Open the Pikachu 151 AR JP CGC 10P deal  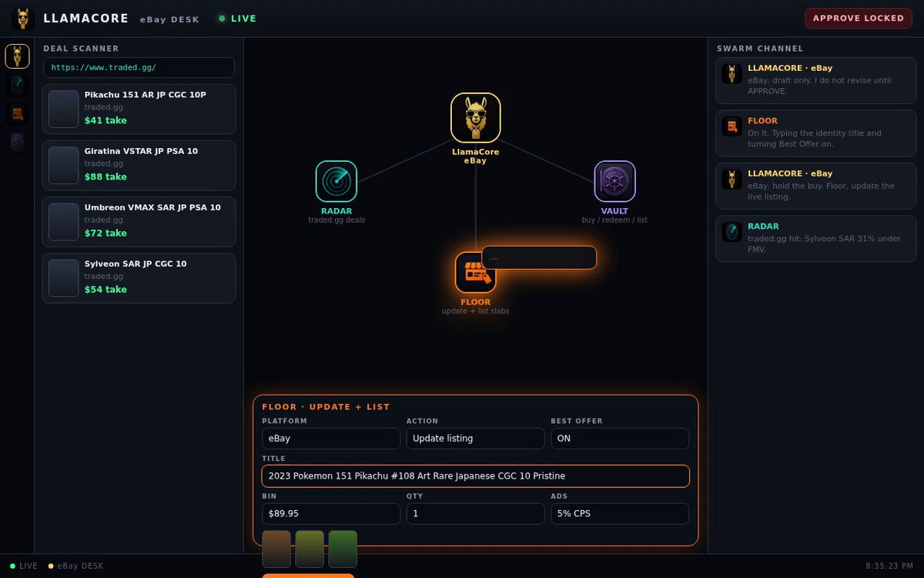click(139, 109)
